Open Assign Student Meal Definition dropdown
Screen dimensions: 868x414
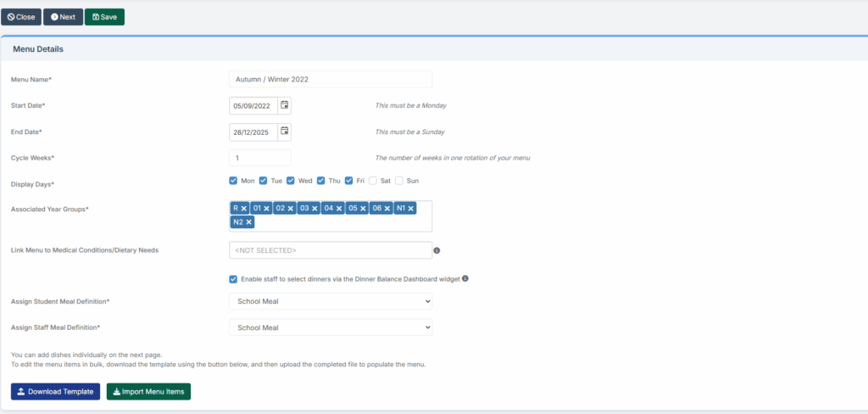click(331, 301)
